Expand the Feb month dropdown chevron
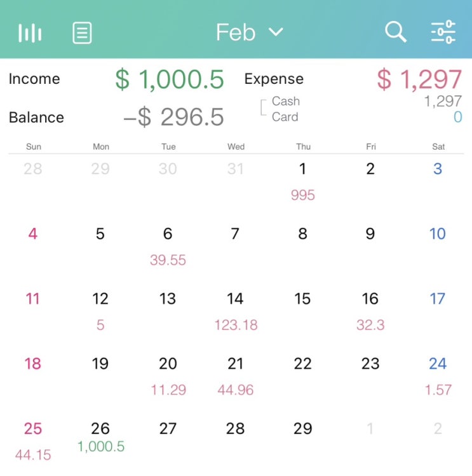 [x=276, y=32]
